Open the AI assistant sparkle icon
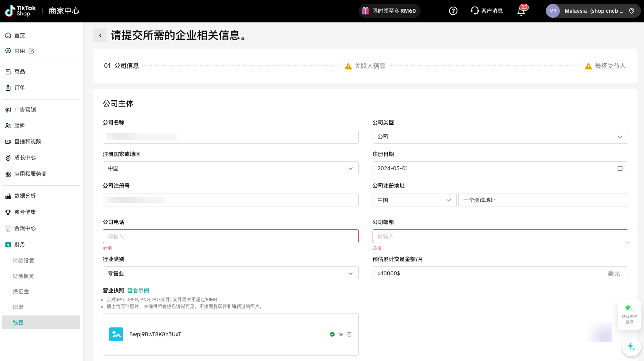 click(x=631, y=346)
